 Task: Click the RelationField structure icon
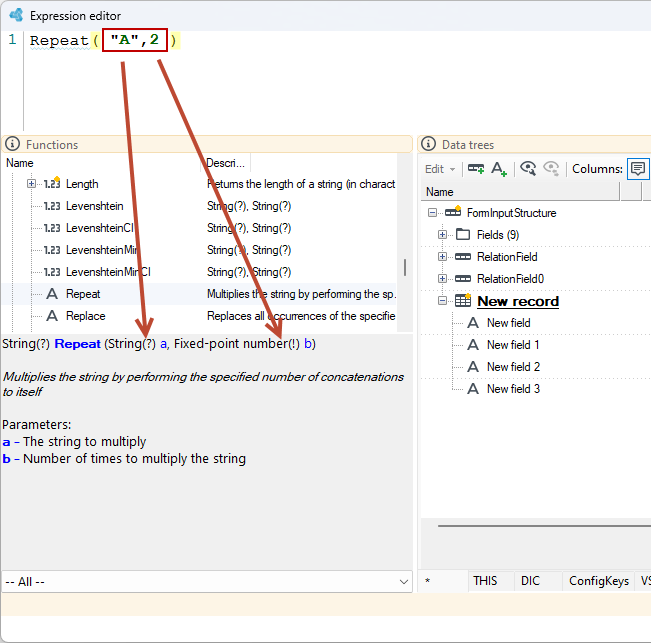pyautogui.click(x=463, y=257)
